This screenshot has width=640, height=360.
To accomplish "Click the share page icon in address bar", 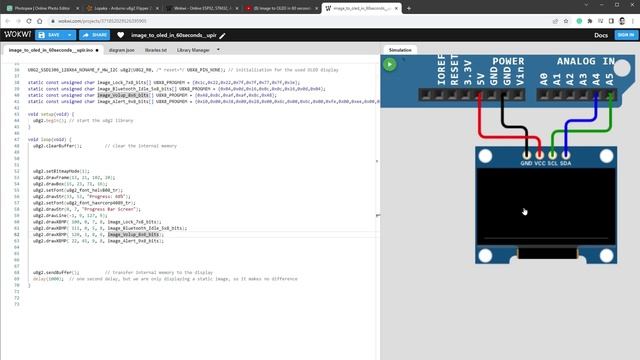I will [555, 21].
